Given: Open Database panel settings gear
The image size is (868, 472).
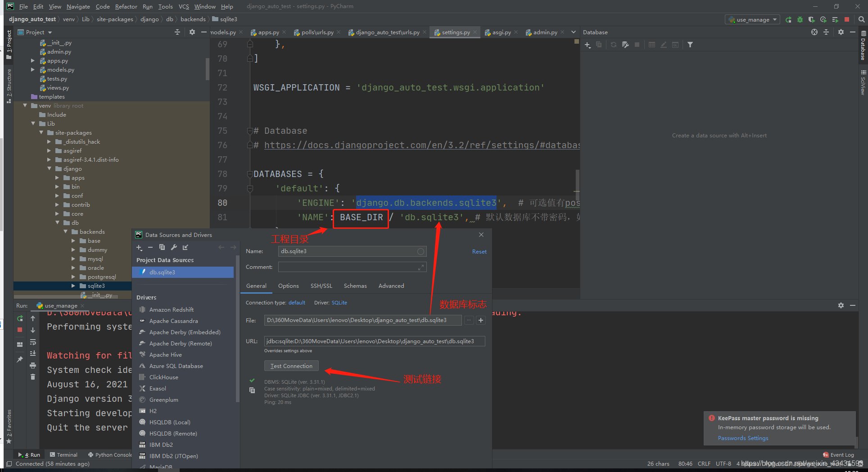Looking at the screenshot, I should click(841, 32).
